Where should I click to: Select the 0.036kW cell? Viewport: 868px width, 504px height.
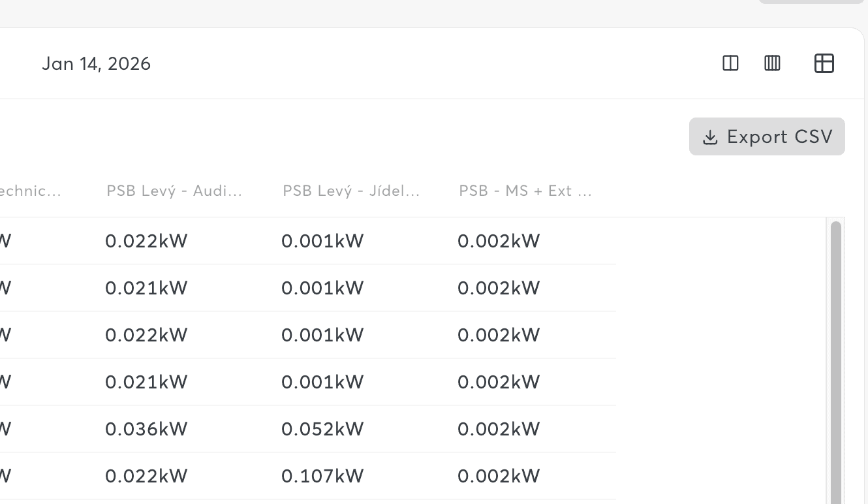146,429
